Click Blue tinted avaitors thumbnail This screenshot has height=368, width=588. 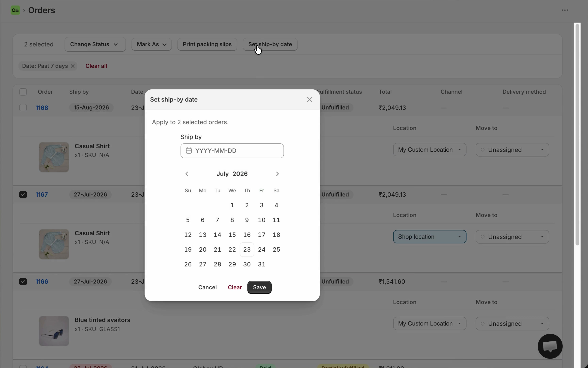pos(54,331)
